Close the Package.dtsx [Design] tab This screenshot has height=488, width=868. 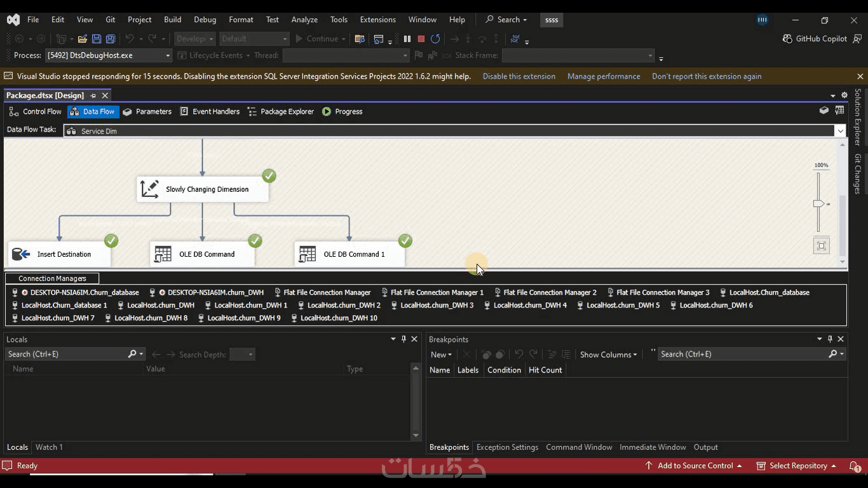105,95
